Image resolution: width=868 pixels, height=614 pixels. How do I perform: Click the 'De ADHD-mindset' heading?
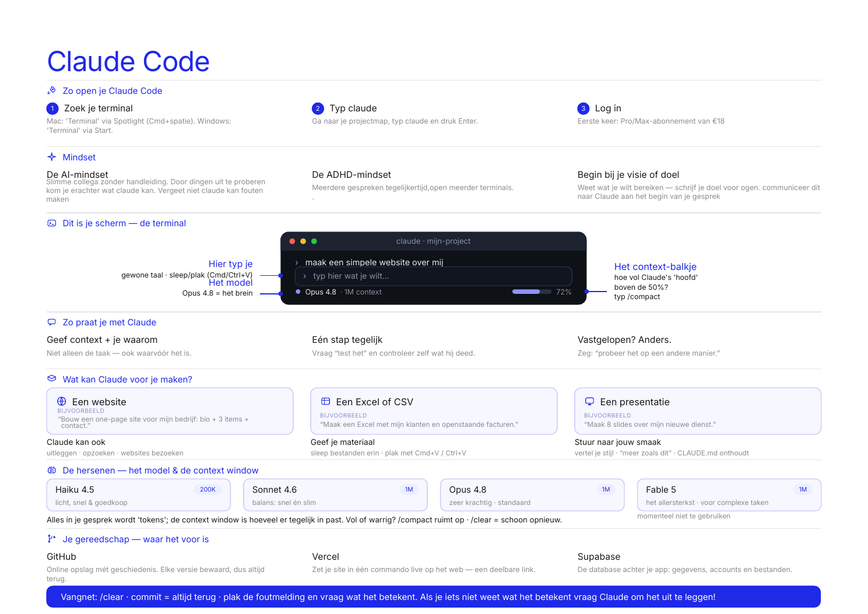click(352, 175)
